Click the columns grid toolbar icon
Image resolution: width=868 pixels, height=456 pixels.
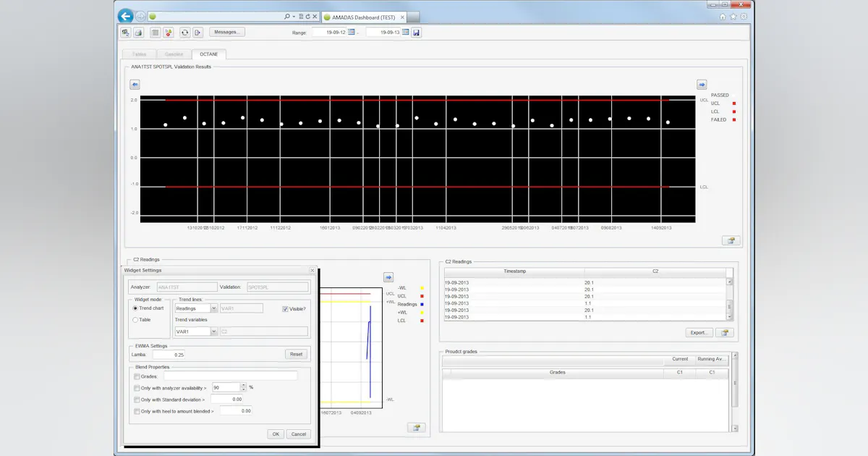coord(156,32)
